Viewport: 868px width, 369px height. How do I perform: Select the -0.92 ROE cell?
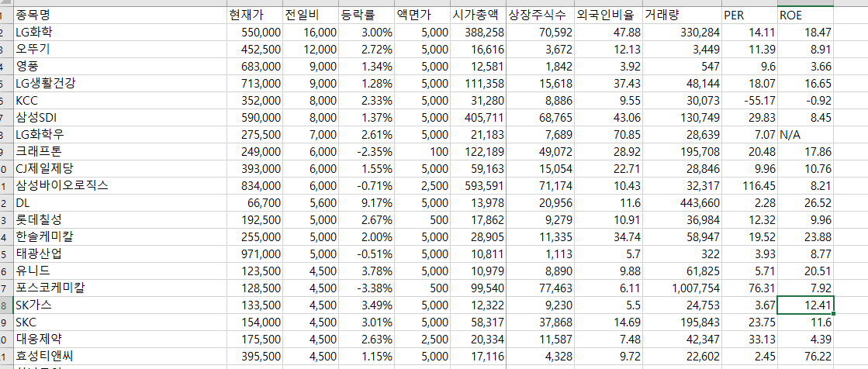click(805, 101)
